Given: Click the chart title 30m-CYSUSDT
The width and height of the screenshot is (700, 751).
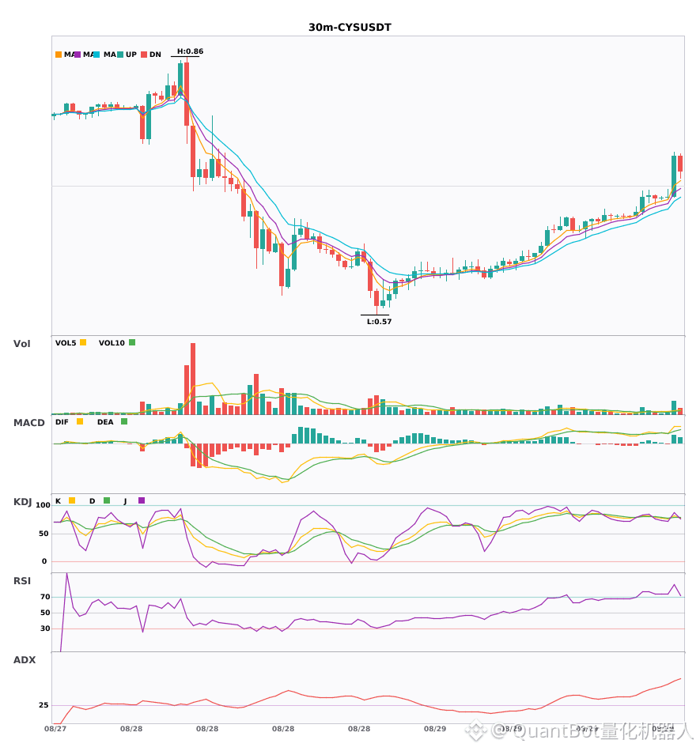Looking at the screenshot, I should tap(350, 28).
